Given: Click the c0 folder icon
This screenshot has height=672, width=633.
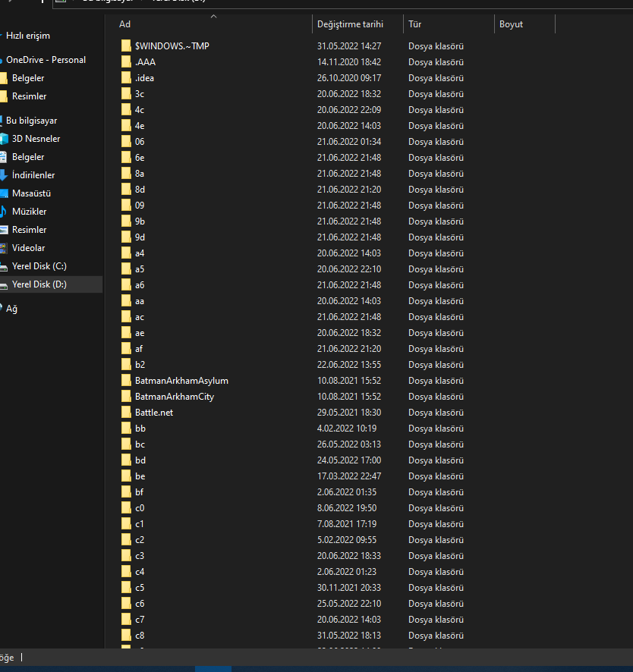Looking at the screenshot, I should [126, 508].
